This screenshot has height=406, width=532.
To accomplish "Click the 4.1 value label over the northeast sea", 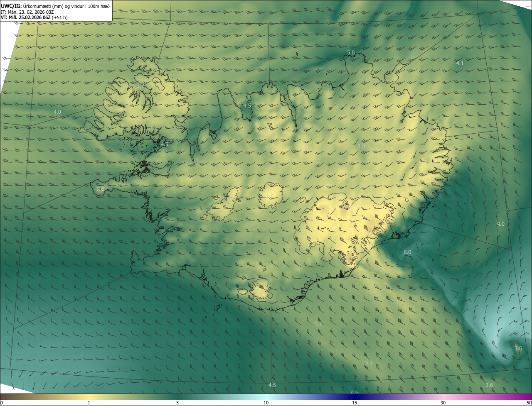I will point(460,64).
